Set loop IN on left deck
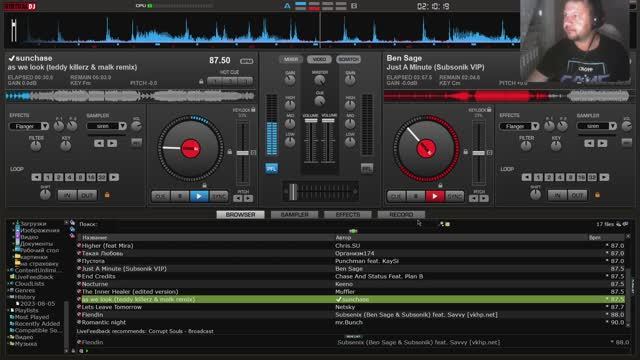This screenshot has height=360, width=640. 67,196
